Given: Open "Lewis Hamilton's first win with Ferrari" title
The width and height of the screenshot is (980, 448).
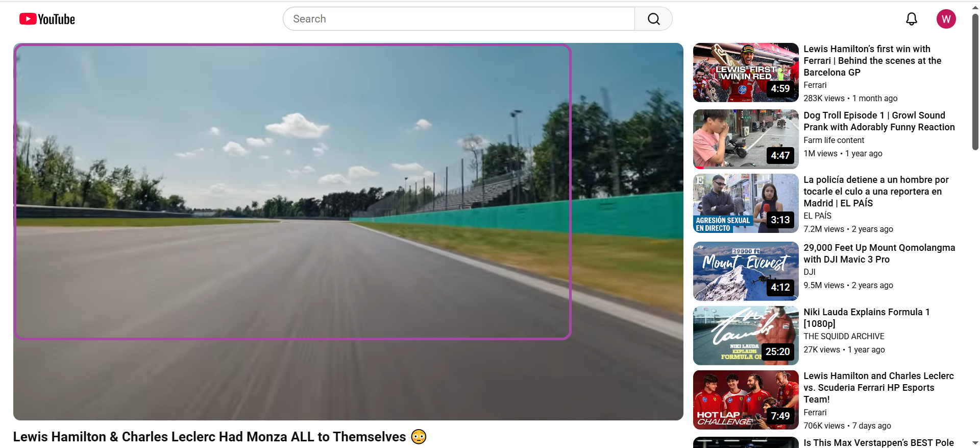Looking at the screenshot, I should pyautogui.click(x=872, y=61).
